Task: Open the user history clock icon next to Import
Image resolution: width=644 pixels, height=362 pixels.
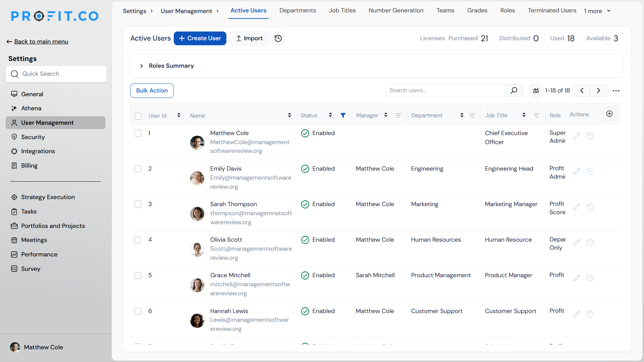Action: click(x=278, y=39)
